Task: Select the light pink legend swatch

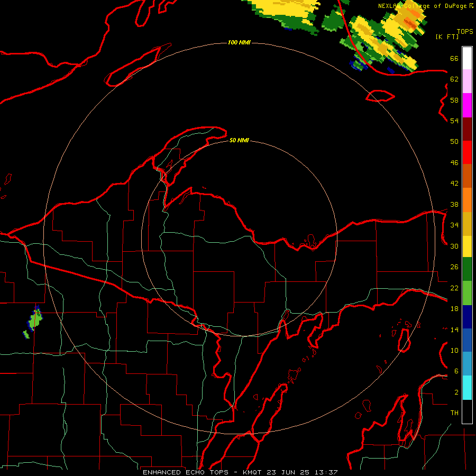Action: coord(467,81)
